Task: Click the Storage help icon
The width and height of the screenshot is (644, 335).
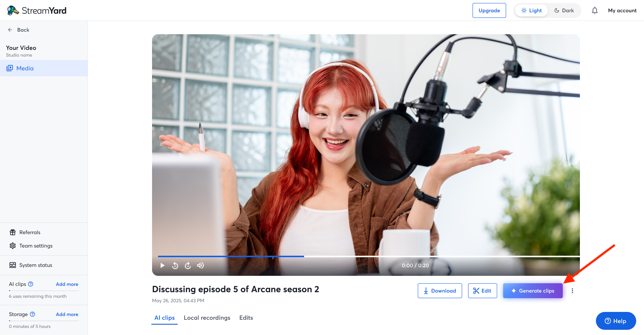Action: [x=32, y=314]
